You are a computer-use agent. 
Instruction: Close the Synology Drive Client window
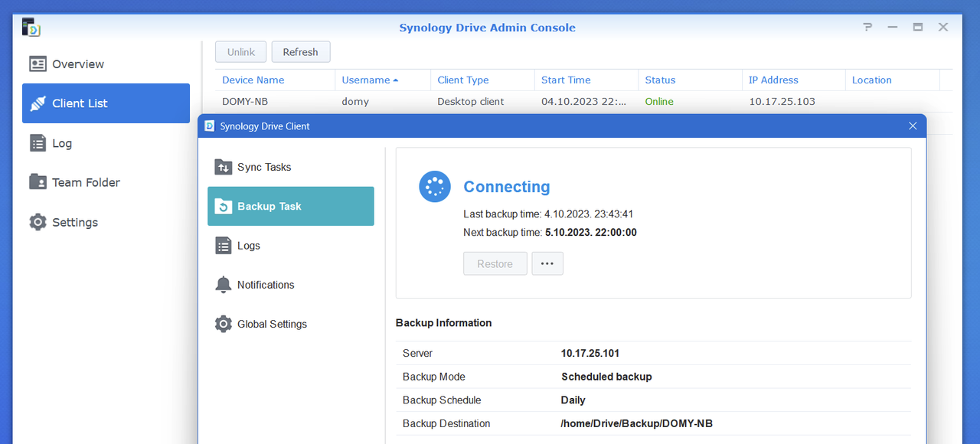(913, 126)
